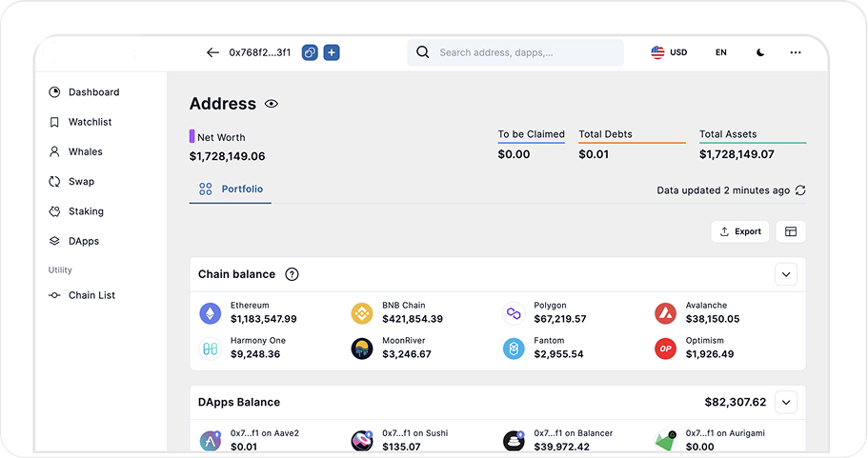Add address using the blue plus icon
This screenshot has height=458, width=868.
point(332,52)
